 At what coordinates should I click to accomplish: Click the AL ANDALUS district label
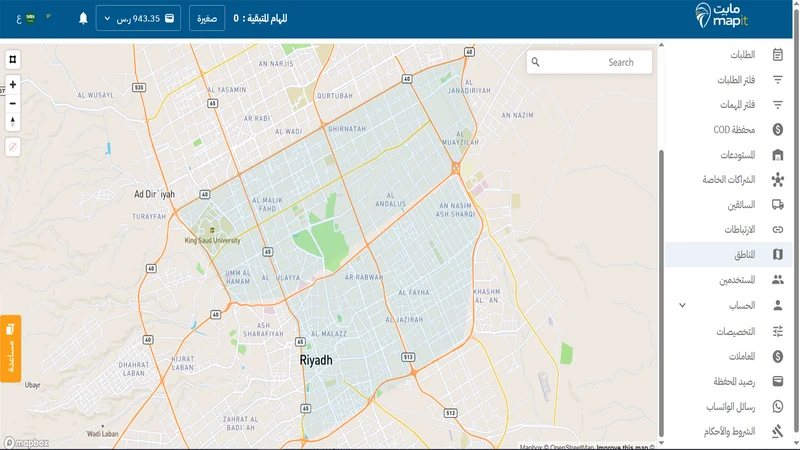coord(390,199)
